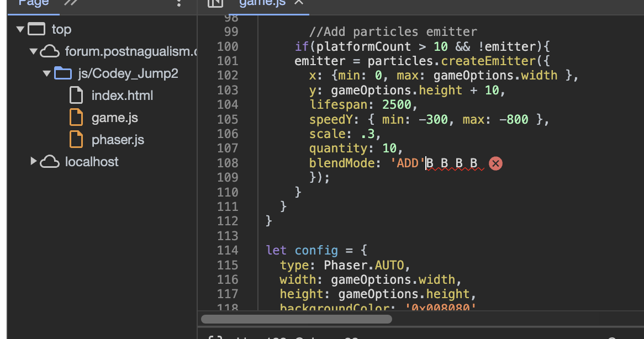Click the phaser.js file icon
This screenshot has height=339, width=644.
coord(76,140)
